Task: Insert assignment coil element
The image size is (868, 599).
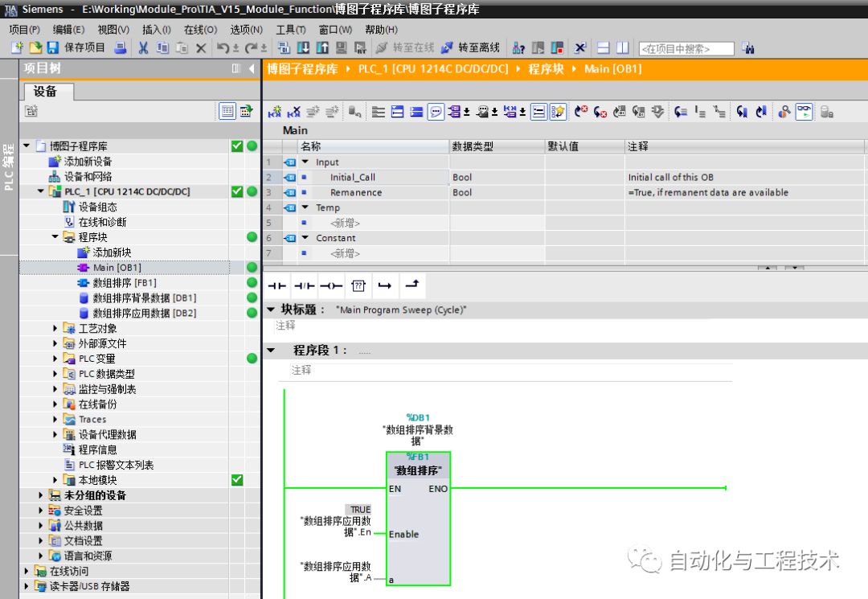Action: [331, 285]
